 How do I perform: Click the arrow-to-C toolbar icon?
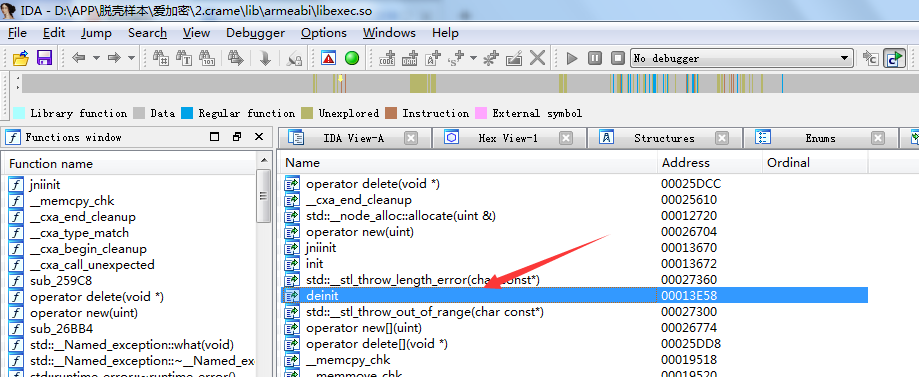(x=871, y=58)
